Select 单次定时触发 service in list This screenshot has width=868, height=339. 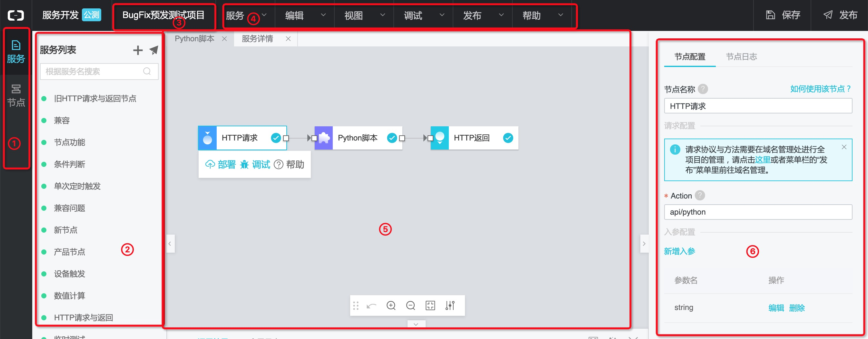(77, 186)
